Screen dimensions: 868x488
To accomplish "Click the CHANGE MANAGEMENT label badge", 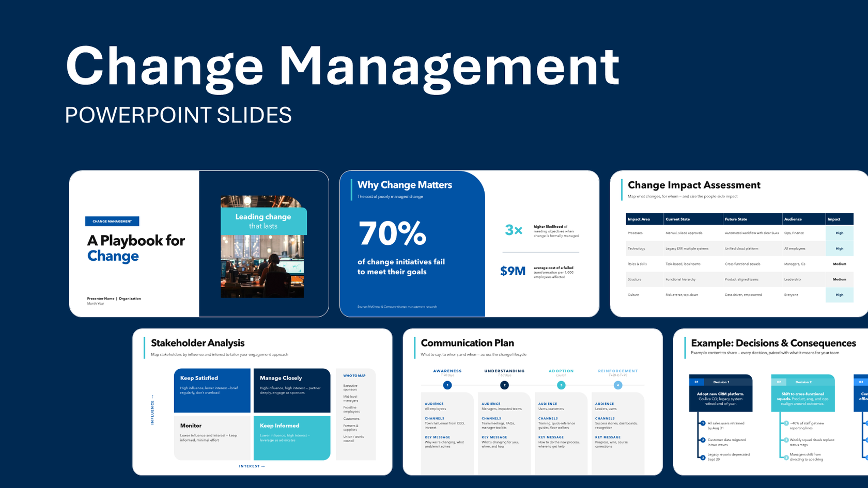I will [112, 221].
